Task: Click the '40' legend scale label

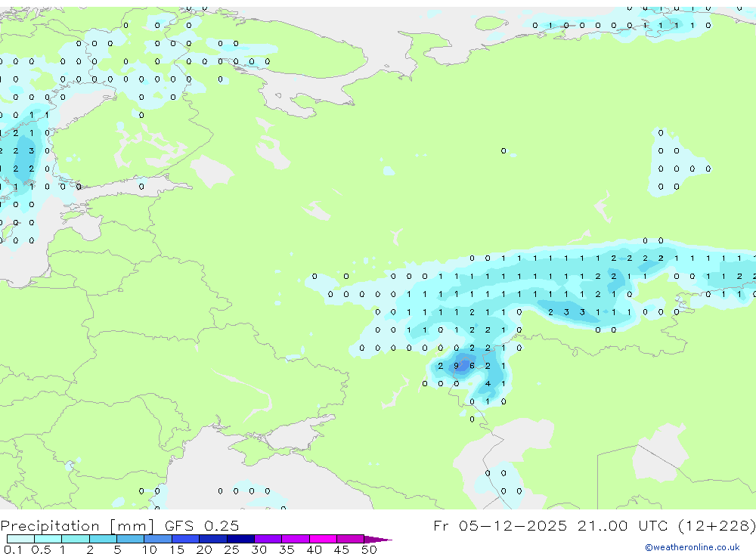Action: 314,549
